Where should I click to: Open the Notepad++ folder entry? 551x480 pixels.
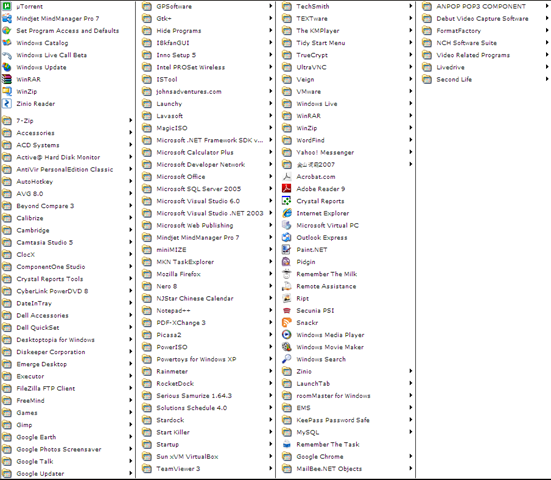pyautogui.click(x=208, y=311)
